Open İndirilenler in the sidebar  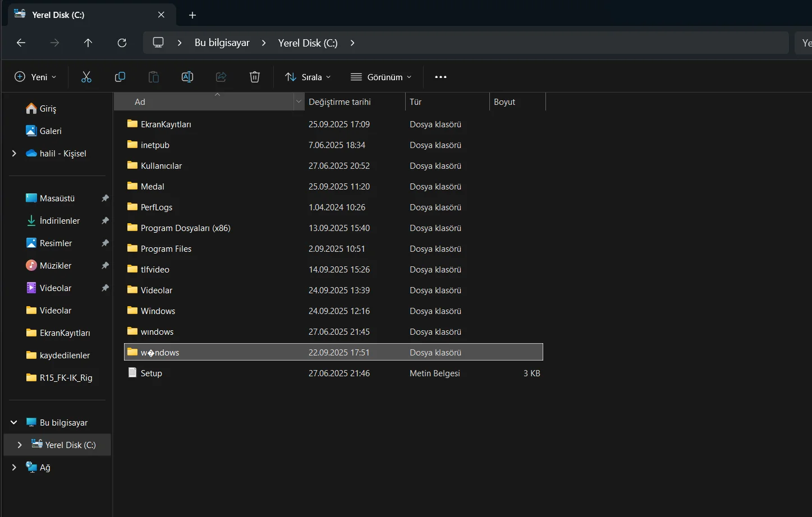[x=59, y=220]
